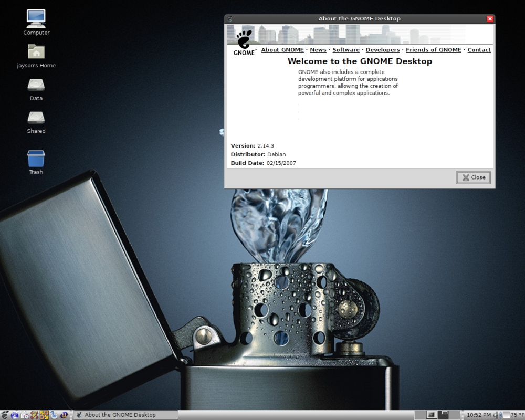Click the About the GNOME Desktop title bar

[359, 19]
